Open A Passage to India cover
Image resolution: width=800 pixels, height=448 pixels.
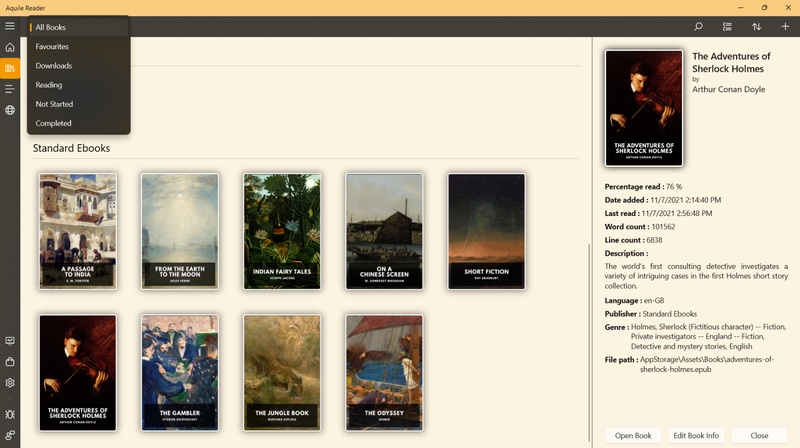click(78, 231)
